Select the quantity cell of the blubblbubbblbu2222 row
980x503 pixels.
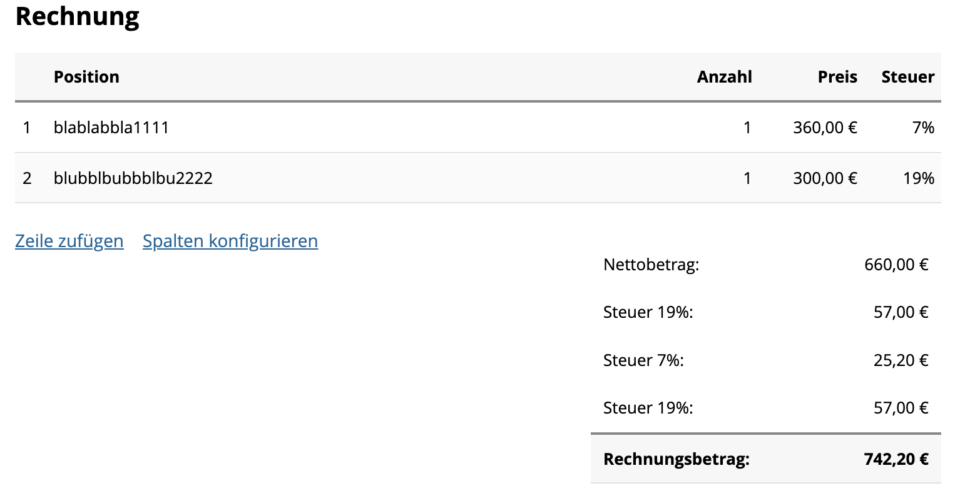747,178
